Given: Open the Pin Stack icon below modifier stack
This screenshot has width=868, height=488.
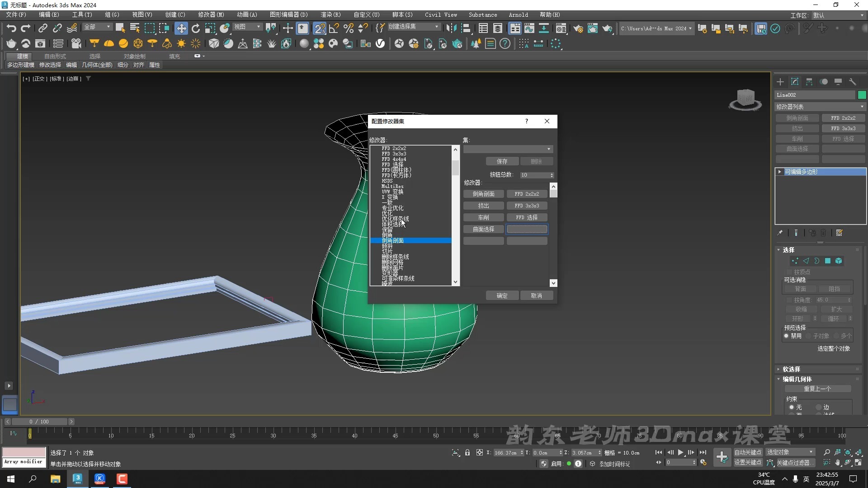Looking at the screenshot, I should [x=779, y=233].
